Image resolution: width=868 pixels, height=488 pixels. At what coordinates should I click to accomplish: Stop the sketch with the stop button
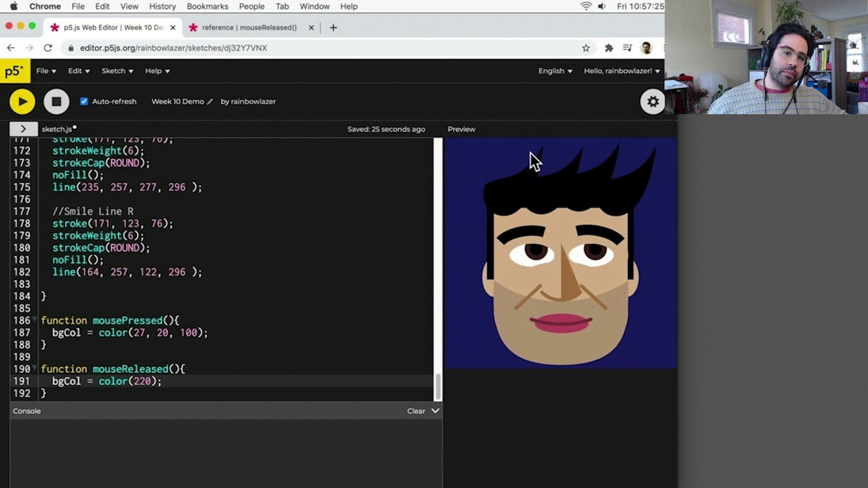(56, 102)
